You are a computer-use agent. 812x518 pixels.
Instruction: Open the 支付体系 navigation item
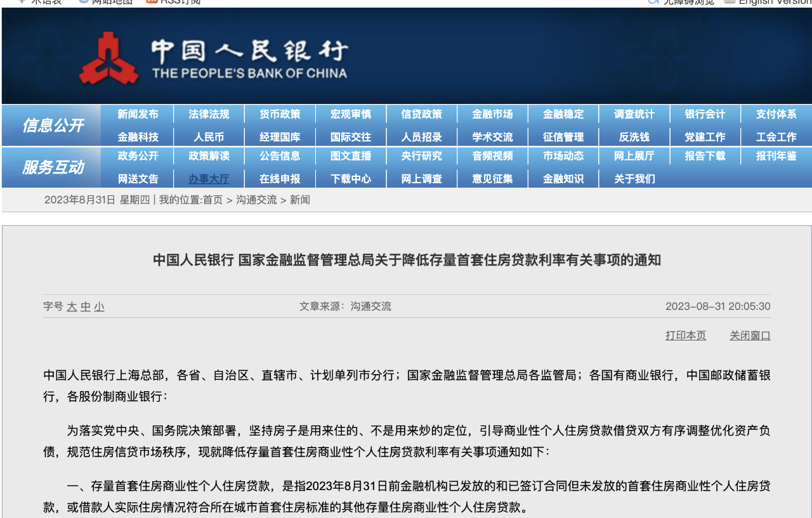coord(776,115)
